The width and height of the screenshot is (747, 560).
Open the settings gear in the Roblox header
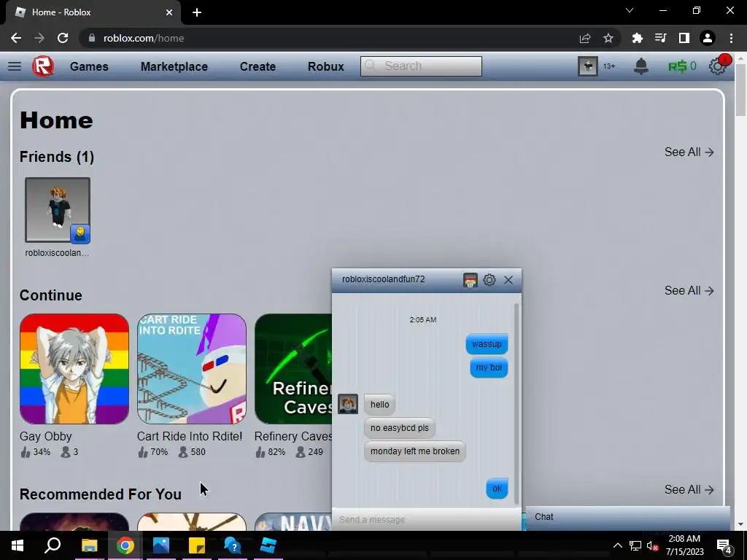pyautogui.click(x=717, y=66)
